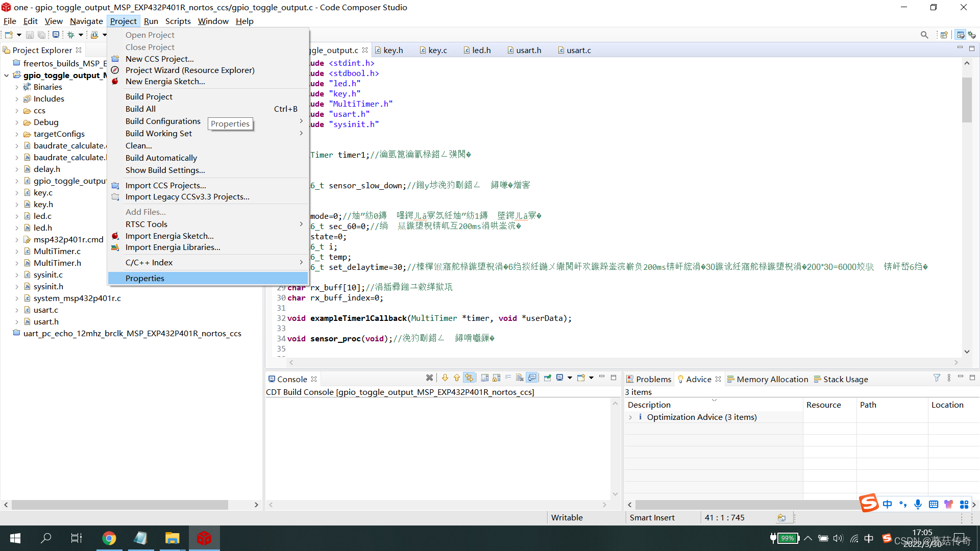Screen dimensions: 980x551
Task: Open Chrome from the Windows taskbar
Action: (x=109, y=538)
